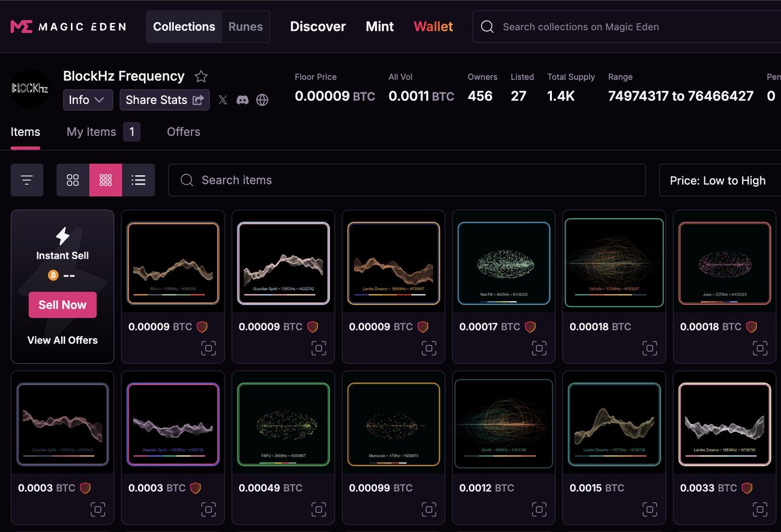
Task: Switch to the Collections toggle
Action: point(184,27)
